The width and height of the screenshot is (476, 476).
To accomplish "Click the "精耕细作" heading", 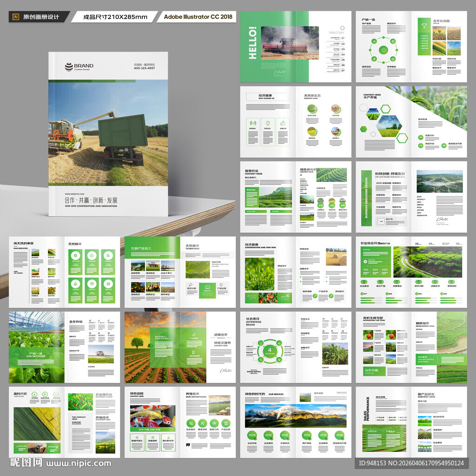I will pyautogui.click(x=423, y=324).
